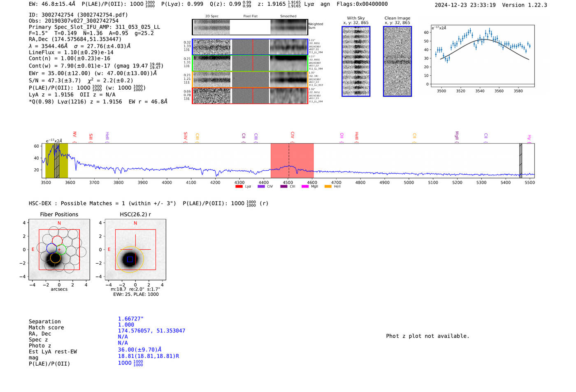Viewport: 576px width, 392px height.
Task: Click the orange HeII legend swatch
Action: (x=328, y=186)
